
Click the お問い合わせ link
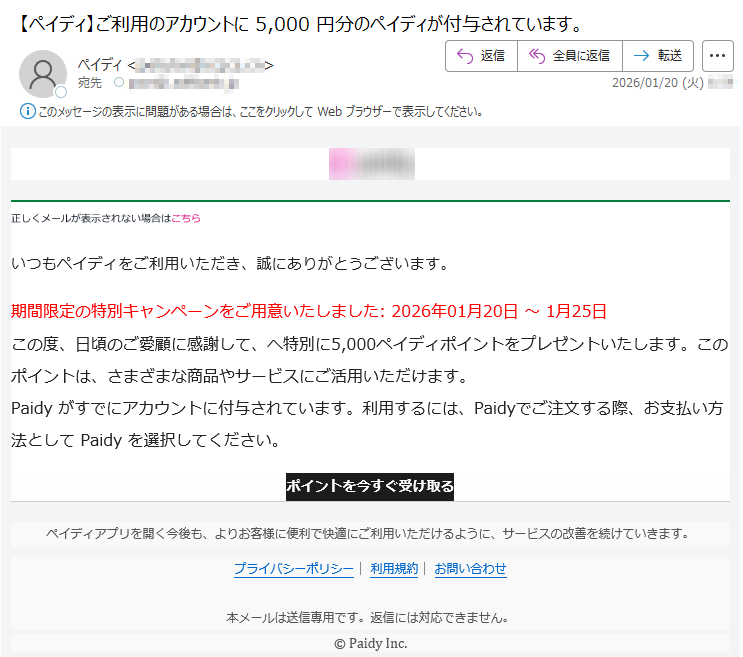(x=470, y=569)
